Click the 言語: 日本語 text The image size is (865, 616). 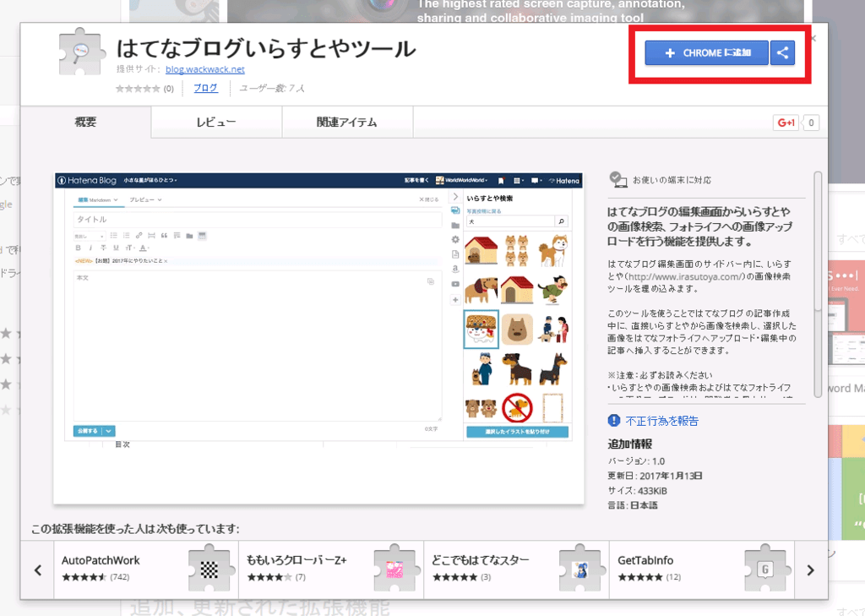point(633,505)
